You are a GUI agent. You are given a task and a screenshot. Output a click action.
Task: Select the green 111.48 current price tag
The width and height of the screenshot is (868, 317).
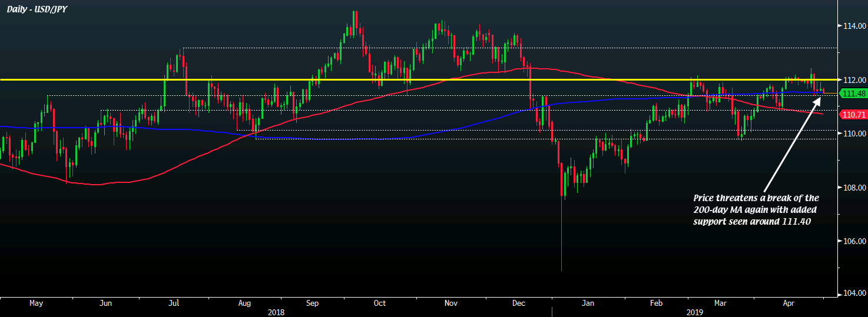coord(853,94)
